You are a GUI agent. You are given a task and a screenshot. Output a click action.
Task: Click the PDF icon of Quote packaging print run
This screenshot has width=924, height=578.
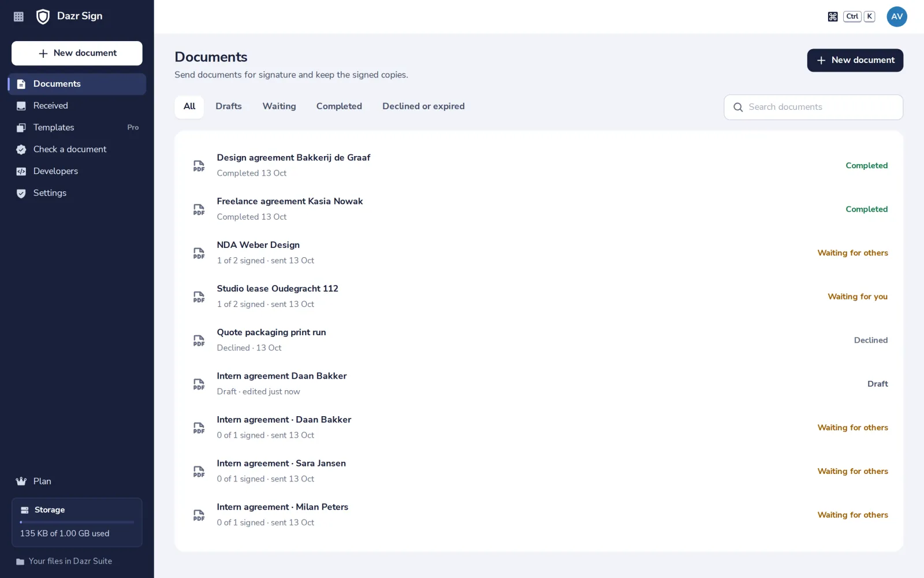click(199, 340)
